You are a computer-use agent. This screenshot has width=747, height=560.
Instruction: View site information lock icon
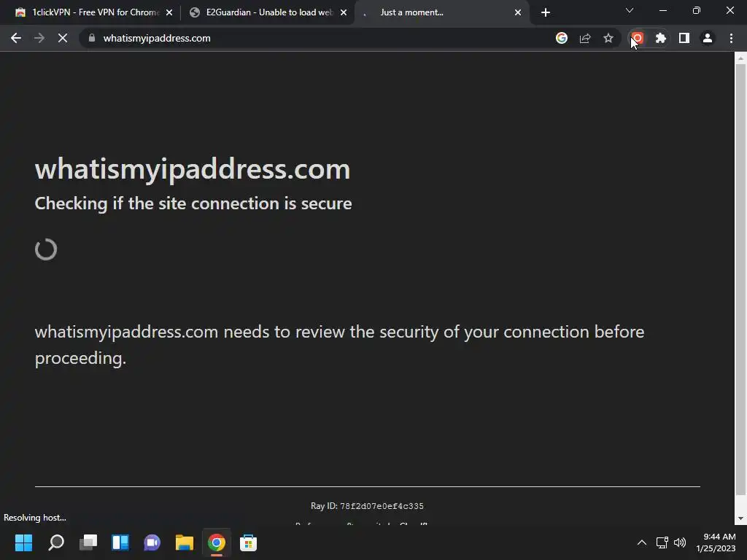pos(92,38)
